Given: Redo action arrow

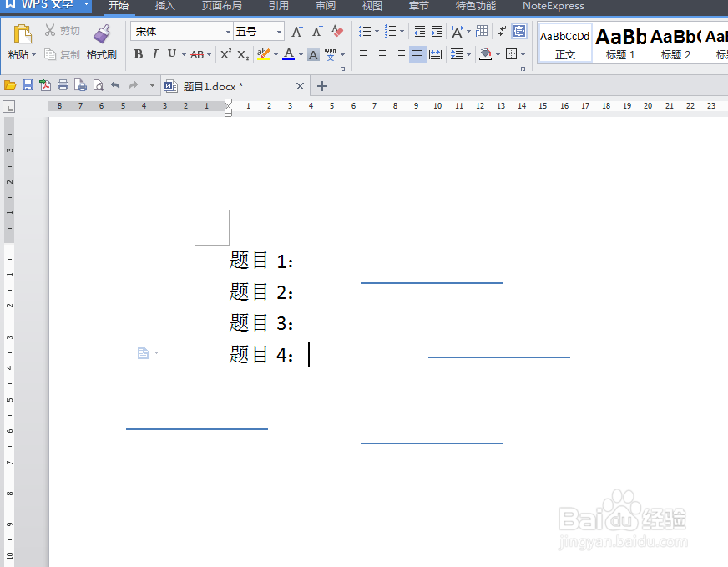Looking at the screenshot, I should pos(134,85).
